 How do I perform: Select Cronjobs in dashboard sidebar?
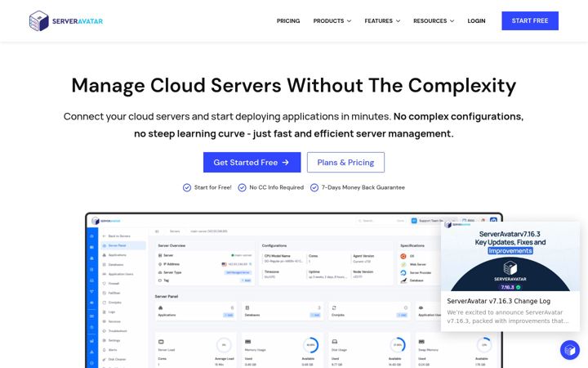[112, 303]
